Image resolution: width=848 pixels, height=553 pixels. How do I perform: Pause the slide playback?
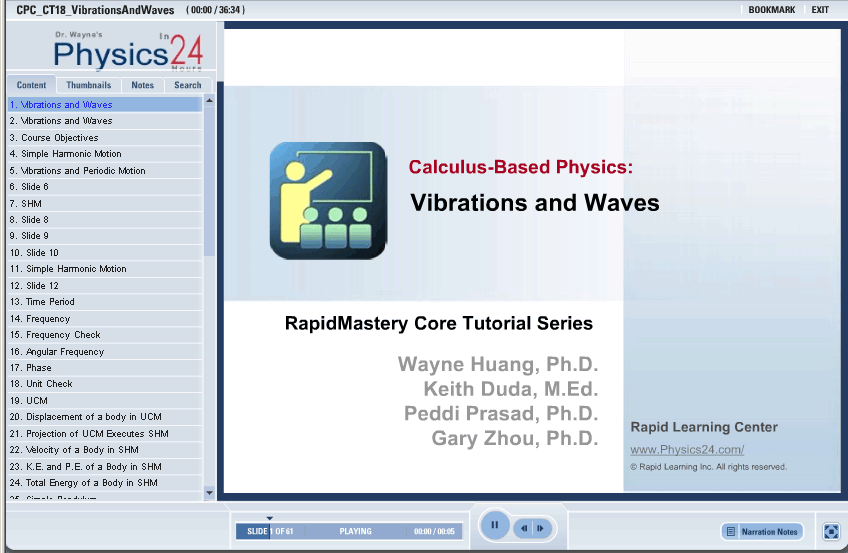coord(494,525)
